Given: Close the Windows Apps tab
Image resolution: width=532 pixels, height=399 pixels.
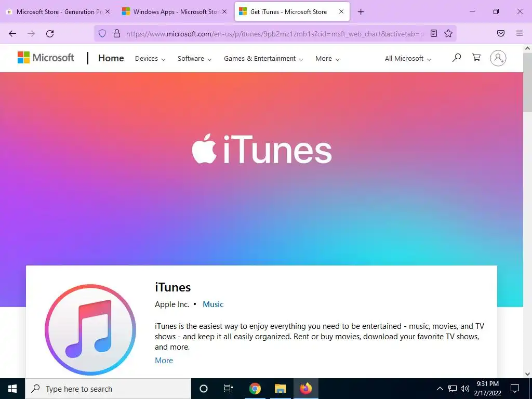Looking at the screenshot, I should (224, 11).
